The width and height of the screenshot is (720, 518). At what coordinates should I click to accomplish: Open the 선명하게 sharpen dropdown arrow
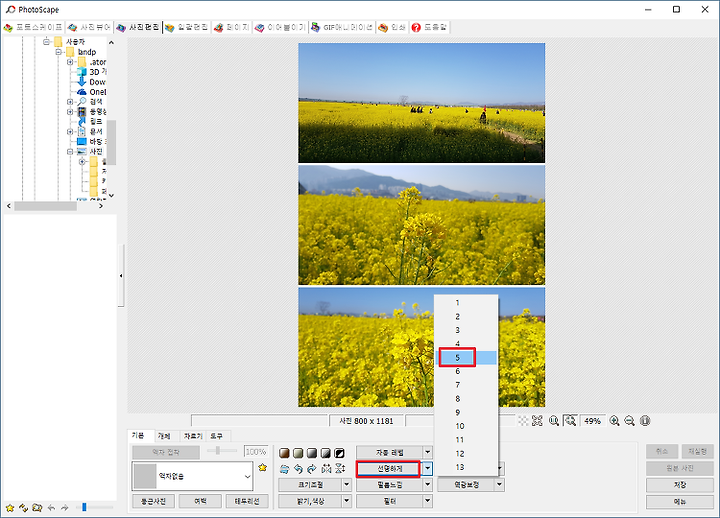[428, 468]
